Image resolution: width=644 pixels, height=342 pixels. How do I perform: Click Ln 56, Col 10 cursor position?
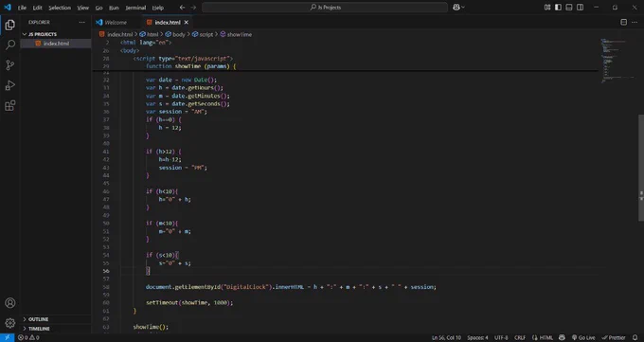point(446,337)
